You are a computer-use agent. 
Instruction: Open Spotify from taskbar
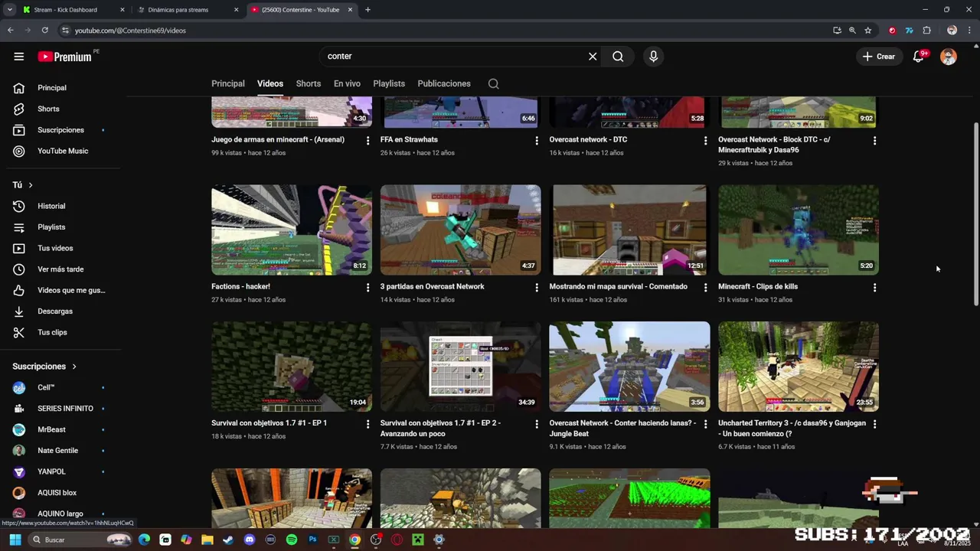pyautogui.click(x=291, y=540)
